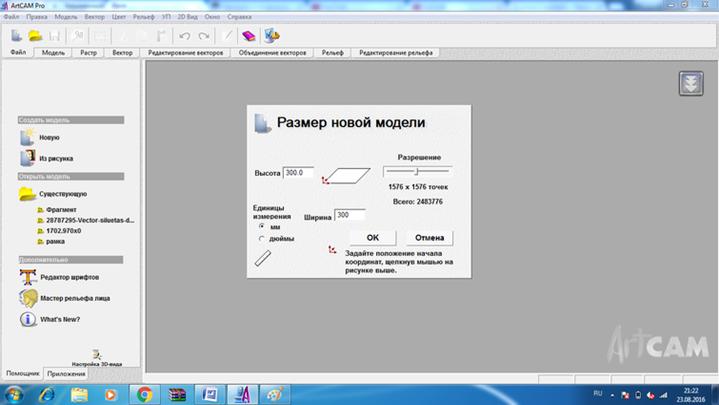Open Google Chrome from taskbar
The image size is (719, 405).
(x=144, y=394)
